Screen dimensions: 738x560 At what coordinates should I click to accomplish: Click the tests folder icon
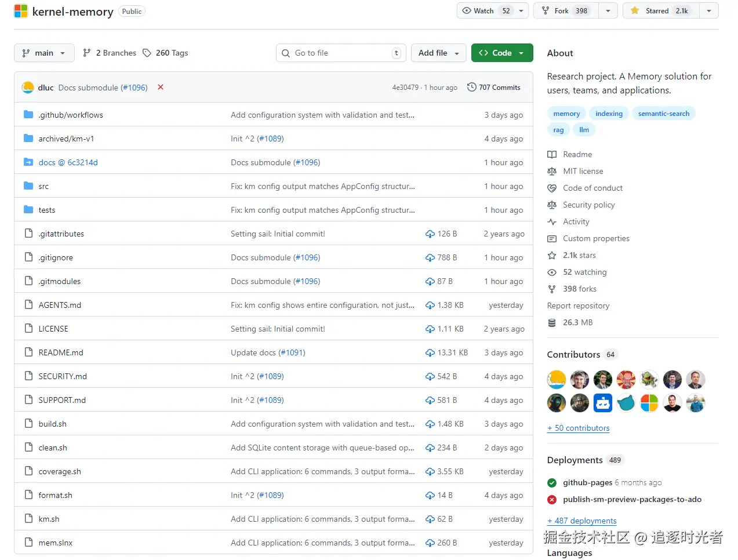point(28,209)
